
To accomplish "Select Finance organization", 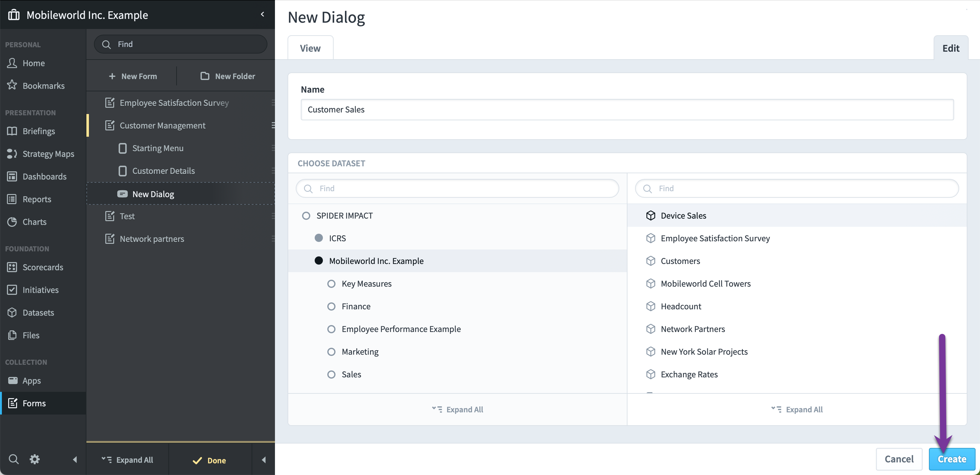I will [457, 306].
